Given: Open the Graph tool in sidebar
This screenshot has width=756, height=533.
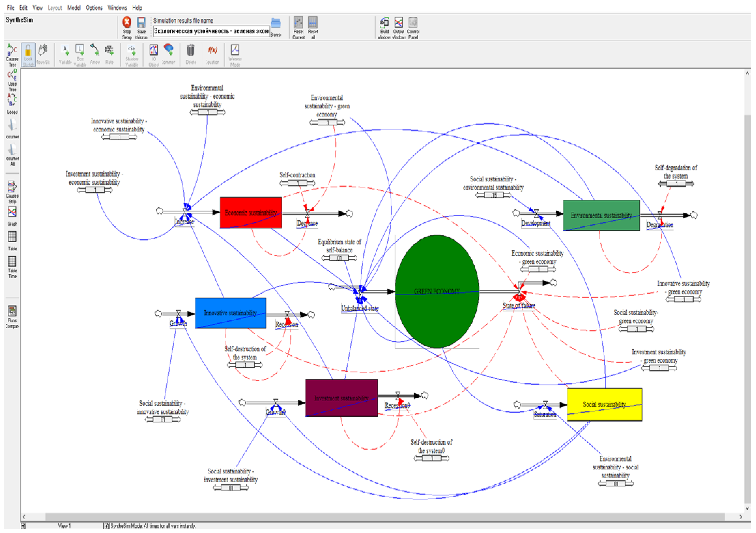Looking at the screenshot, I should (12, 213).
